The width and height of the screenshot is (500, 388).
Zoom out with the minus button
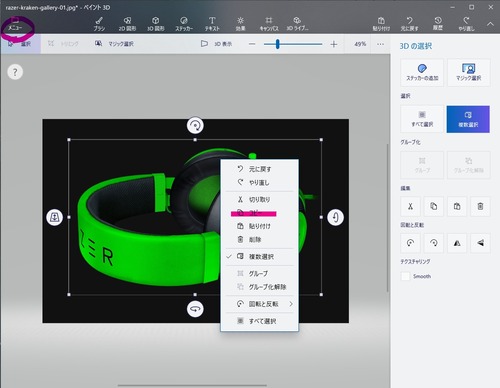tap(252, 44)
